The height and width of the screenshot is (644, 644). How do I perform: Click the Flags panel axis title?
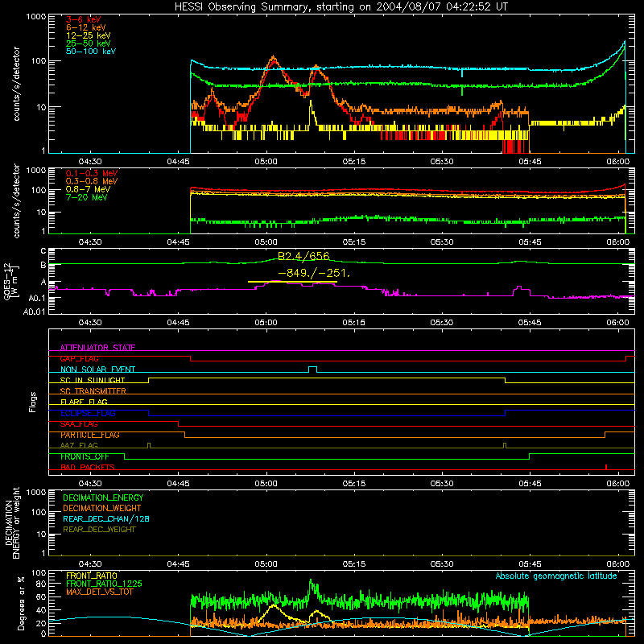[33, 402]
